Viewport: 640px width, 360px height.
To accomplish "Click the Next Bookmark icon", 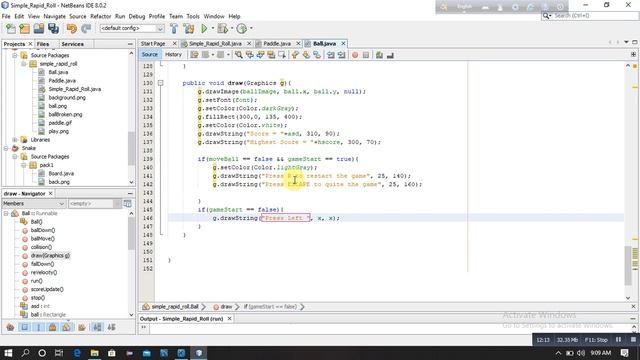I will 306,55.
